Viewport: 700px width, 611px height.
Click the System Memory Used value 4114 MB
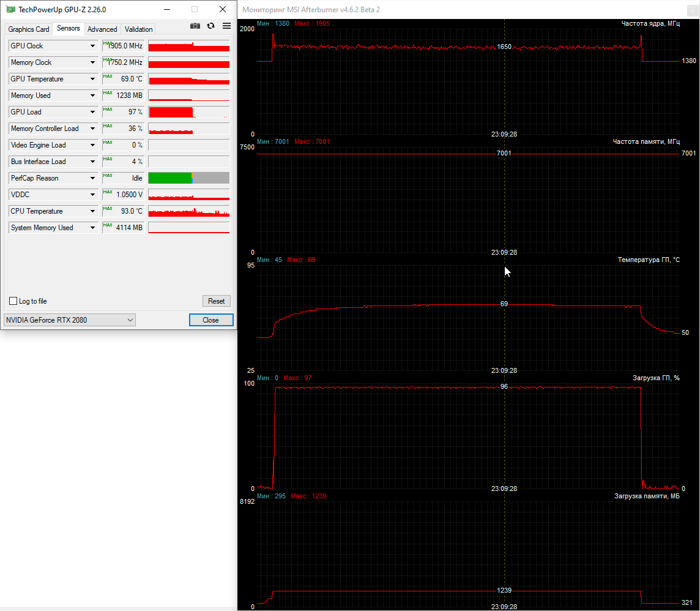(x=123, y=228)
